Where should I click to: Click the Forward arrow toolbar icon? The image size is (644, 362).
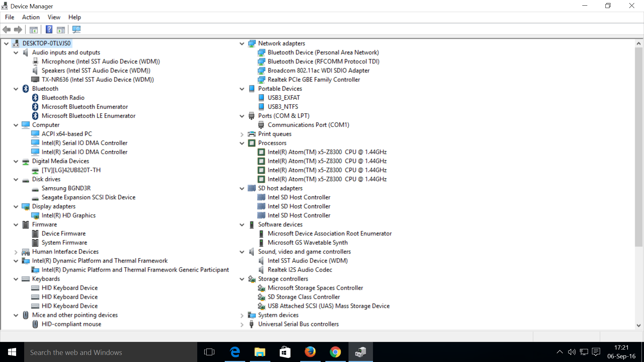(18, 29)
